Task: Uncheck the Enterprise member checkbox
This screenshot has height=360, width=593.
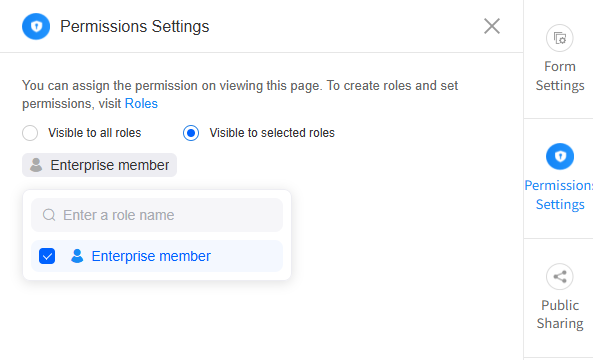Action: (47, 256)
